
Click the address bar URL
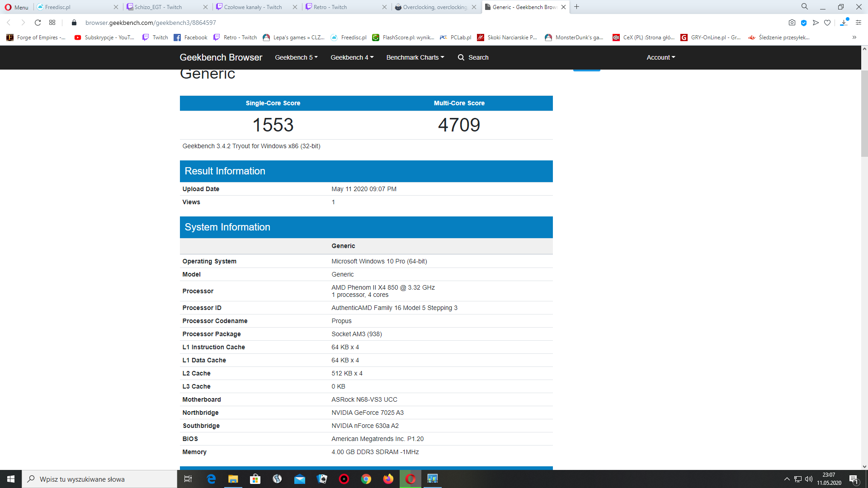click(x=151, y=23)
